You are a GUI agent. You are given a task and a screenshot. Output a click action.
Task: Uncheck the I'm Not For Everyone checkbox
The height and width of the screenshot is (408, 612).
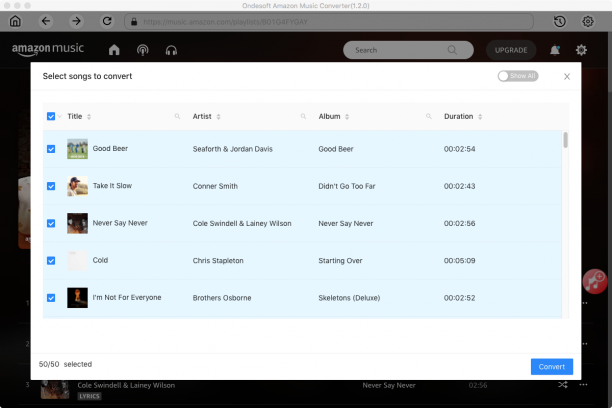point(51,298)
